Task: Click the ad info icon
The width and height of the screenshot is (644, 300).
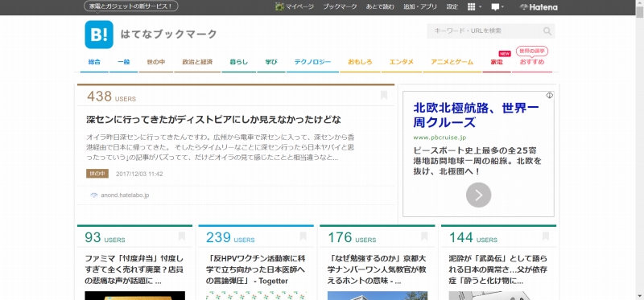Action: pos(550,95)
